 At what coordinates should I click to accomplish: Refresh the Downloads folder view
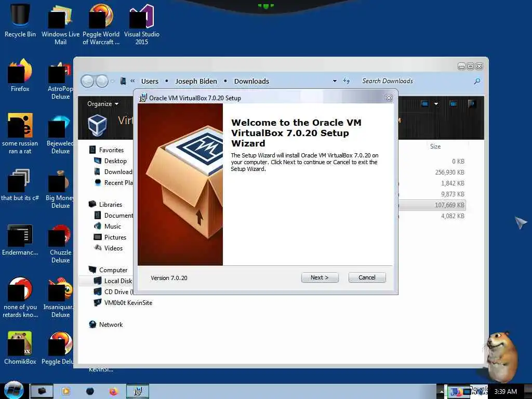click(347, 81)
